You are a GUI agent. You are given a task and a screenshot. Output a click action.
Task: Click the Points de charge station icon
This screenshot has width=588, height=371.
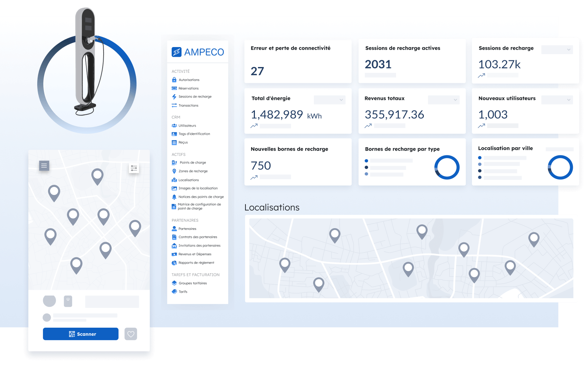[x=174, y=162]
